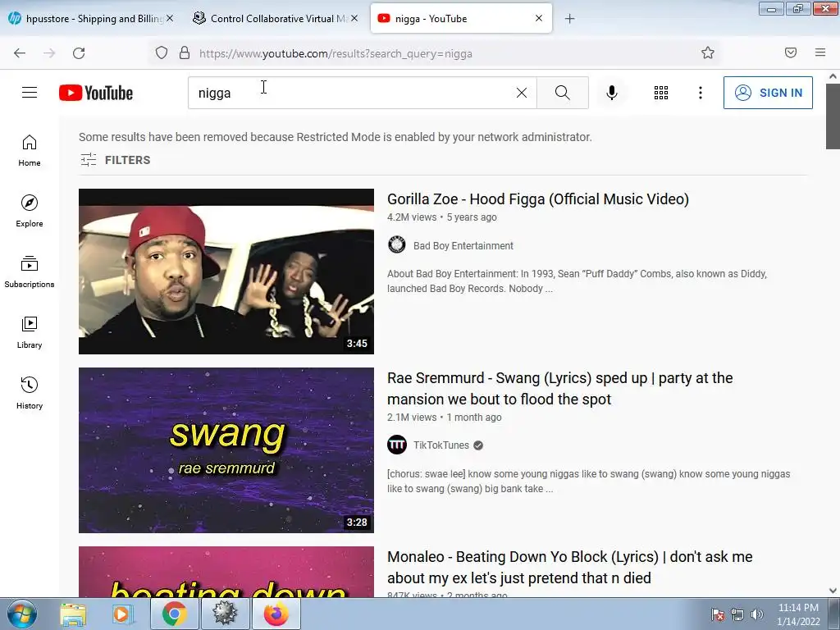Click the network icon in system tray
Image resolution: width=840 pixels, height=630 pixels.
(737, 614)
